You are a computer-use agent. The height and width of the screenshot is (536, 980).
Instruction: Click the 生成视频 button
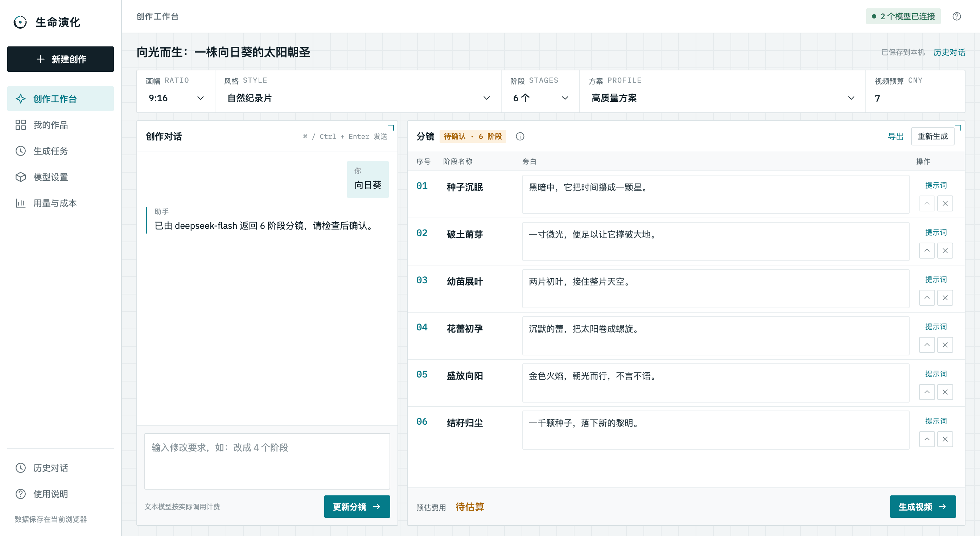[923, 507]
